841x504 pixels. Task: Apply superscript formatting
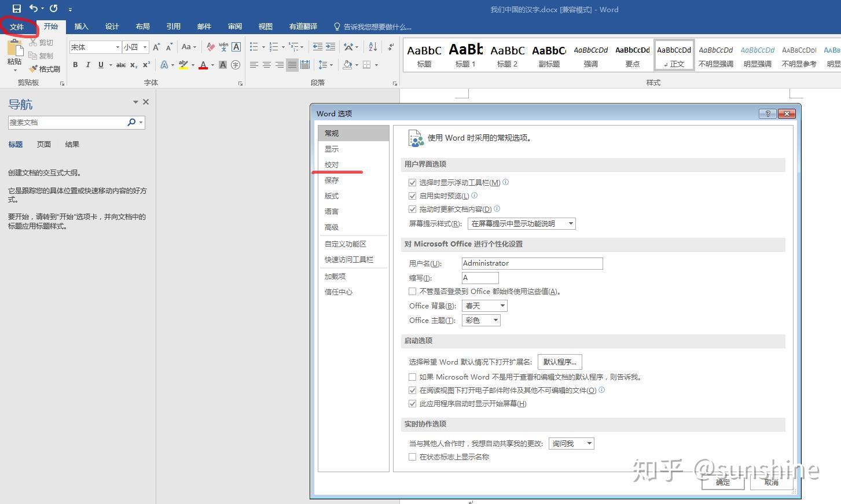146,65
